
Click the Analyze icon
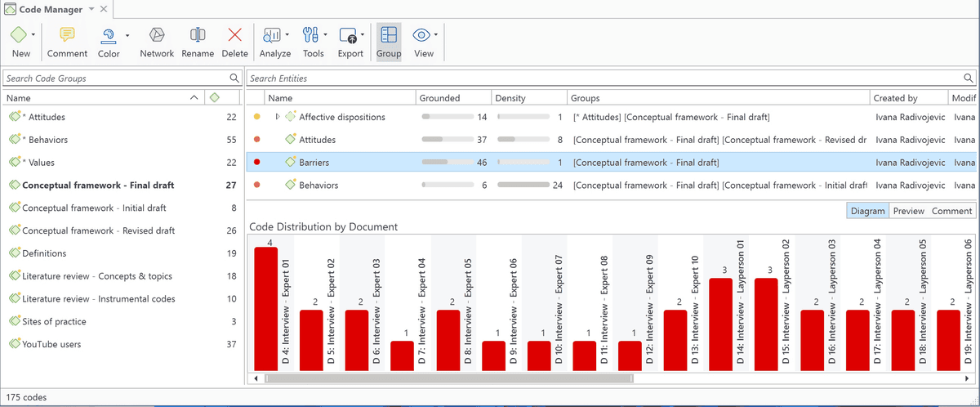[271, 35]
